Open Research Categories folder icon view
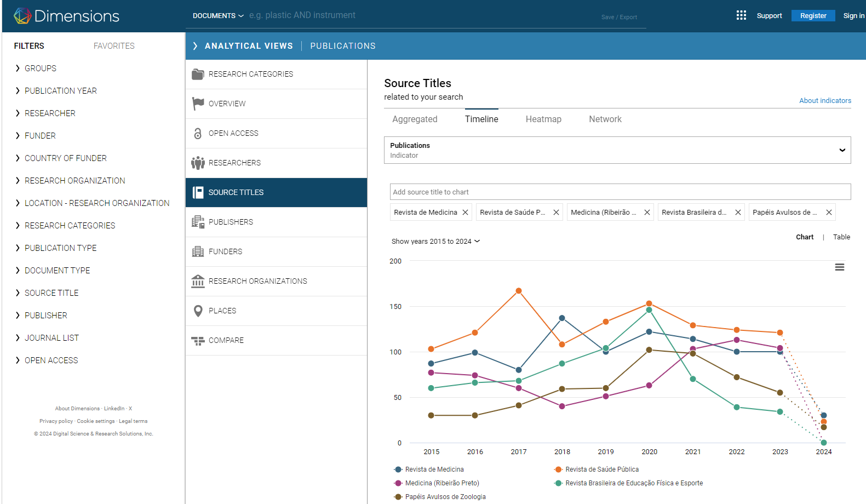This screenshot has width=866, height=504. (198, 74)
